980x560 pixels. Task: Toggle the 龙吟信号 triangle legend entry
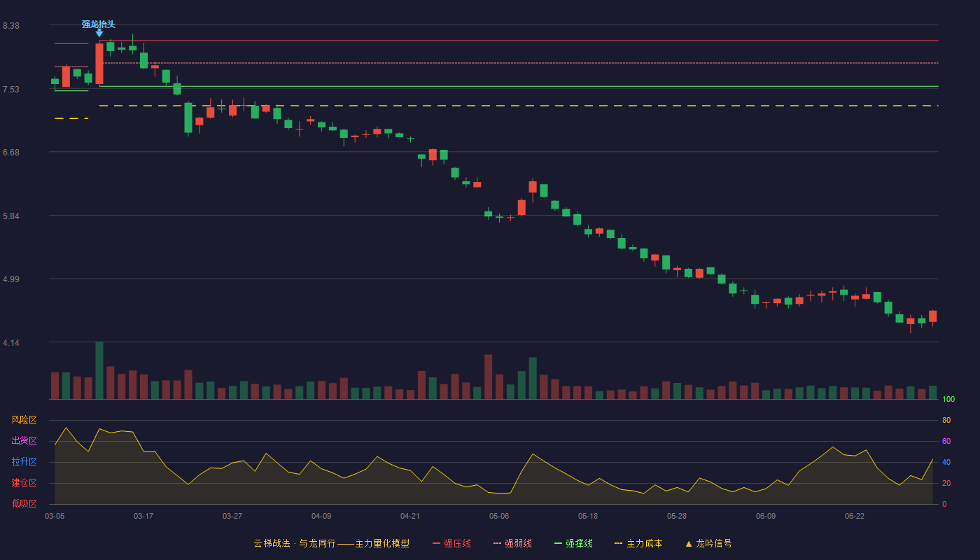708,543
